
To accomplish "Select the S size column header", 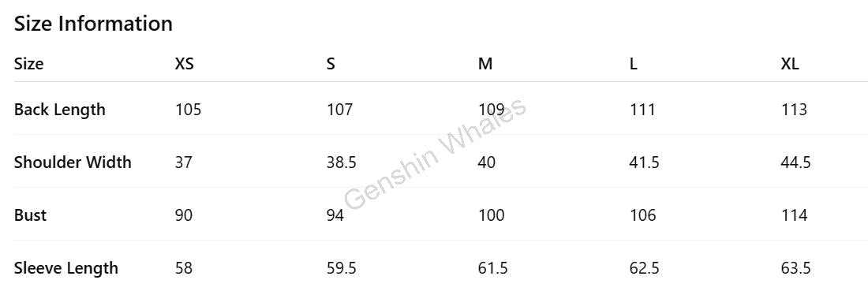I will tap(331, 64).
